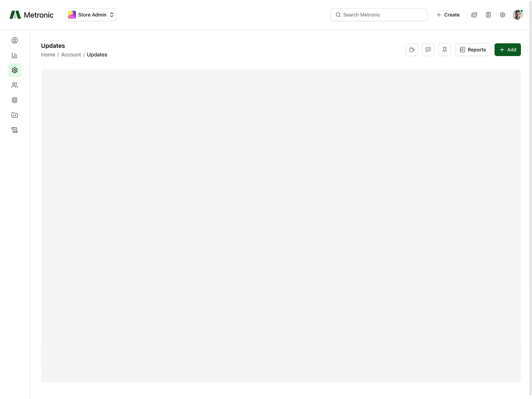Click the green Add button
Screen dimensions: 532x399
(508, 50)
